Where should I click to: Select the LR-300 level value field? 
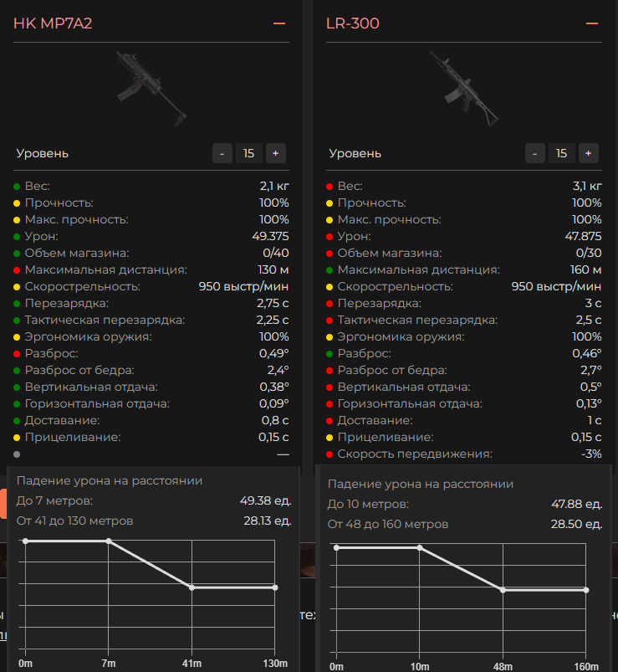tap(561, 153)
